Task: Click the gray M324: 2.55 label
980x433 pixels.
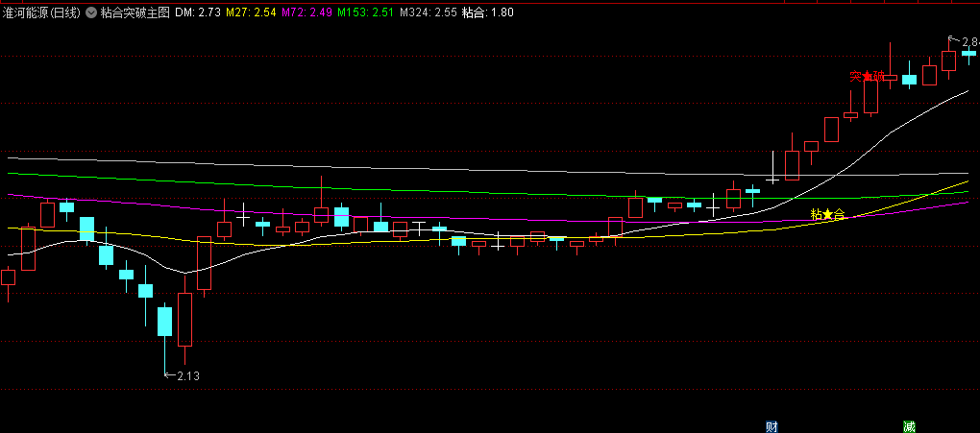Action: pos(429,12)
